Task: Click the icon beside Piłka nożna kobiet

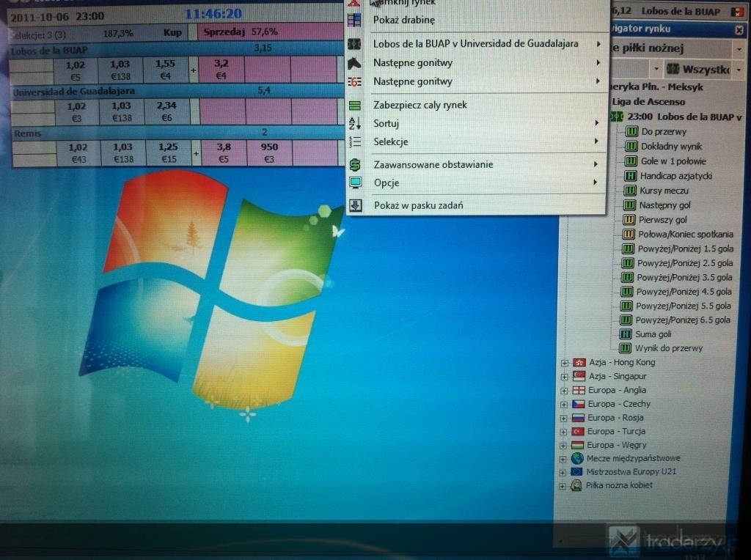Action: (576, 485)
